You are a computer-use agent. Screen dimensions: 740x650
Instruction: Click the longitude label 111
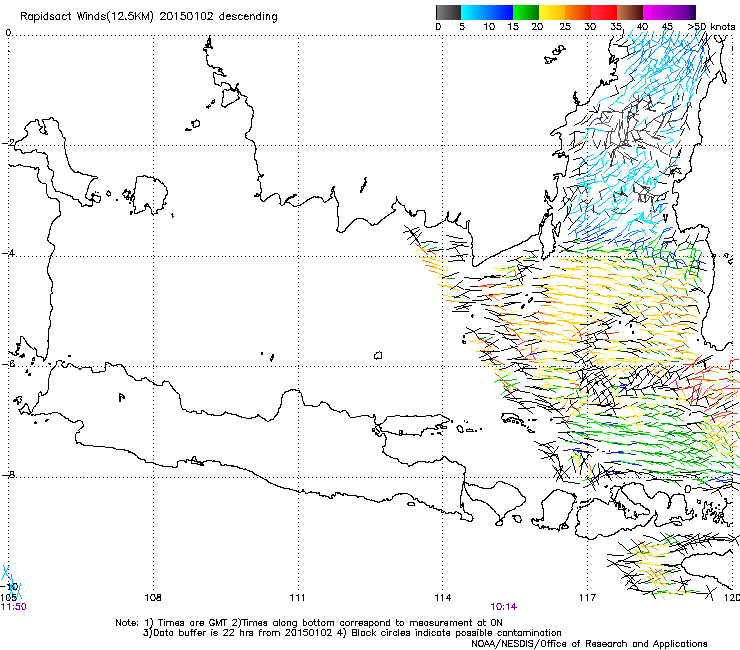(x=297, y=598)
